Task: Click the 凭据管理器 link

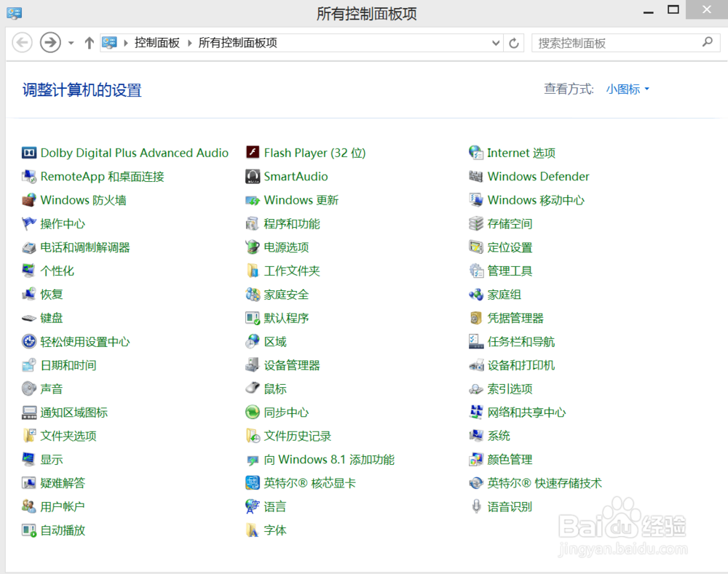Action: 515,318
